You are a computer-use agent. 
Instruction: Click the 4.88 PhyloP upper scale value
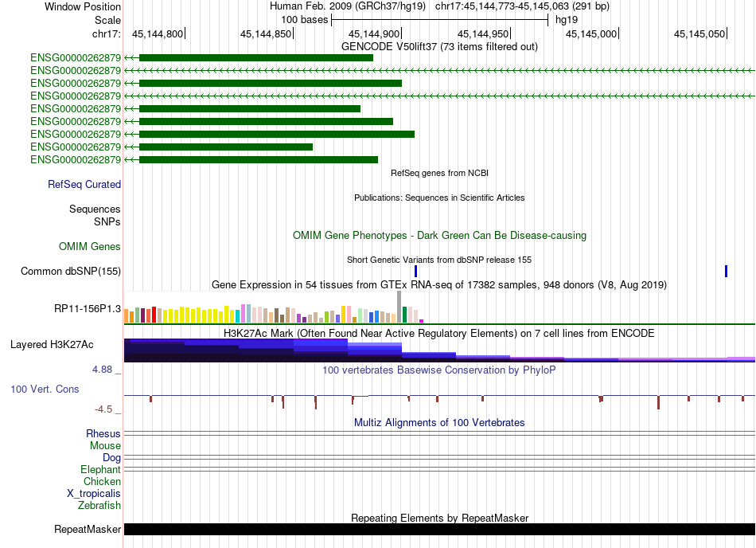102,370
